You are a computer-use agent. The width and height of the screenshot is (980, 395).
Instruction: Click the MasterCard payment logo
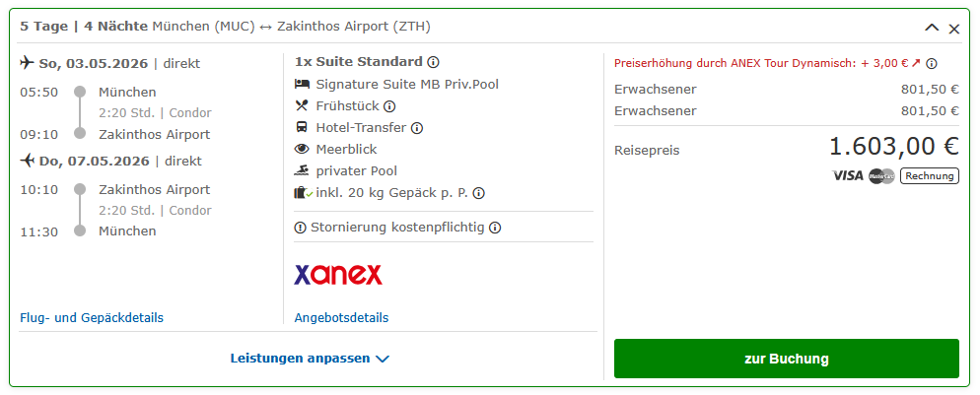click(881, 176)
